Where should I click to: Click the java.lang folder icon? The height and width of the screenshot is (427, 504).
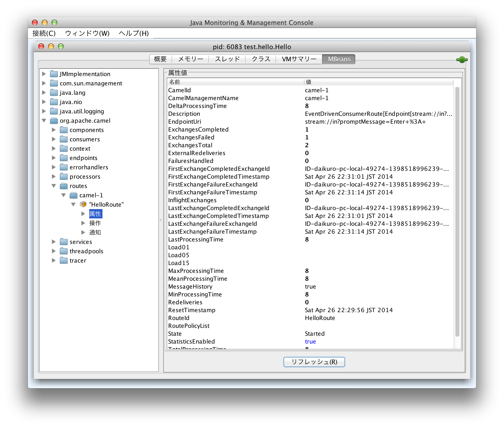pyautogui.click(x=54, y=93)
